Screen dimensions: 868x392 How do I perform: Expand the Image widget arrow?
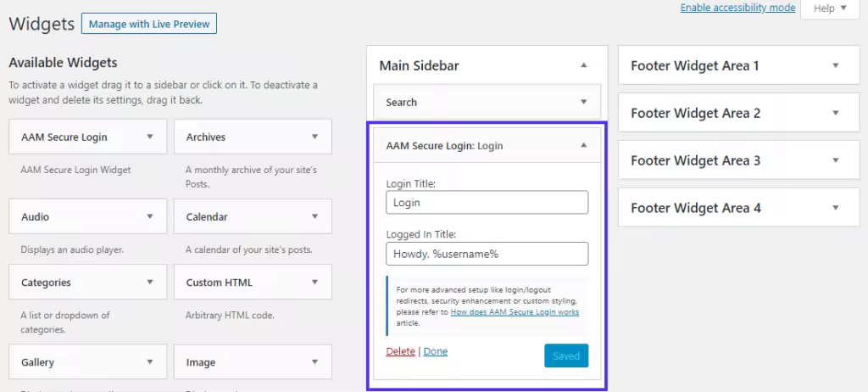tap(314, 362)
